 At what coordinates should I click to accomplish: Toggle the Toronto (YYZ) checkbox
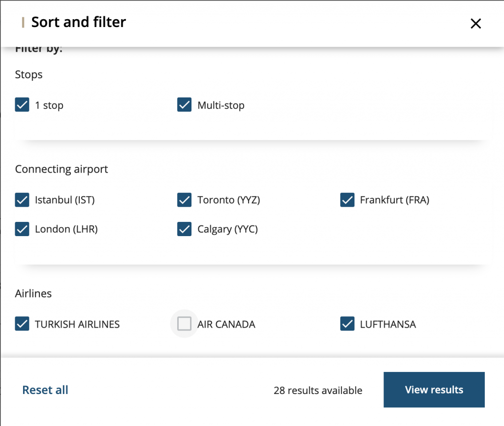click(x=184, y=200)
